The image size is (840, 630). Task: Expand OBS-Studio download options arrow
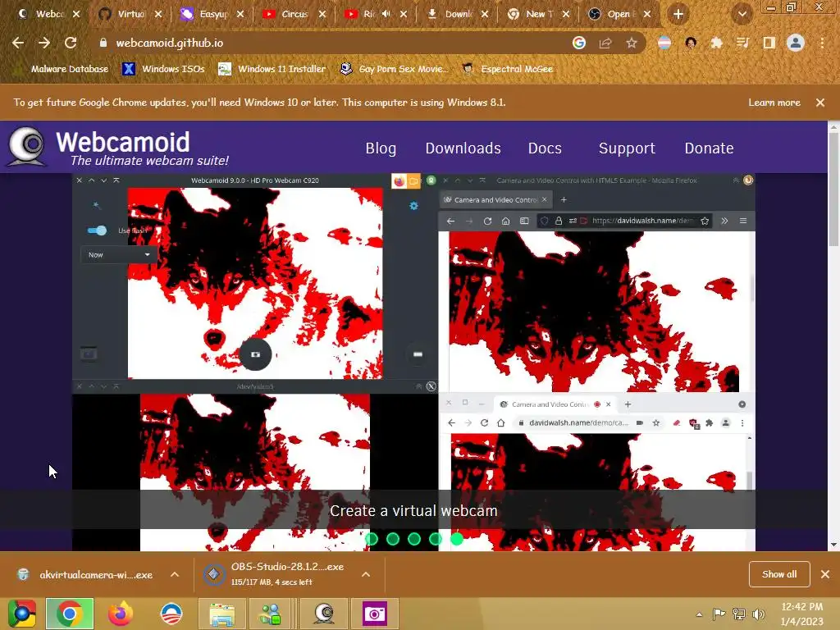tap(366, 574)
